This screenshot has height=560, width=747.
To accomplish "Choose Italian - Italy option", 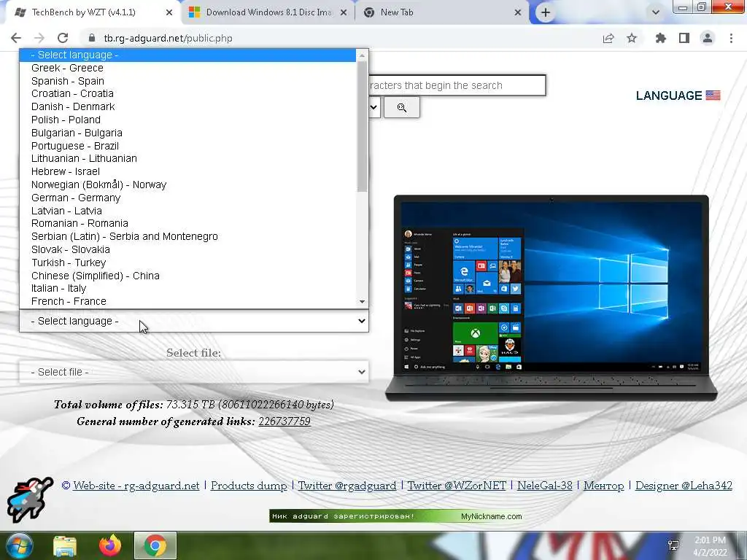I will (187, 288).
